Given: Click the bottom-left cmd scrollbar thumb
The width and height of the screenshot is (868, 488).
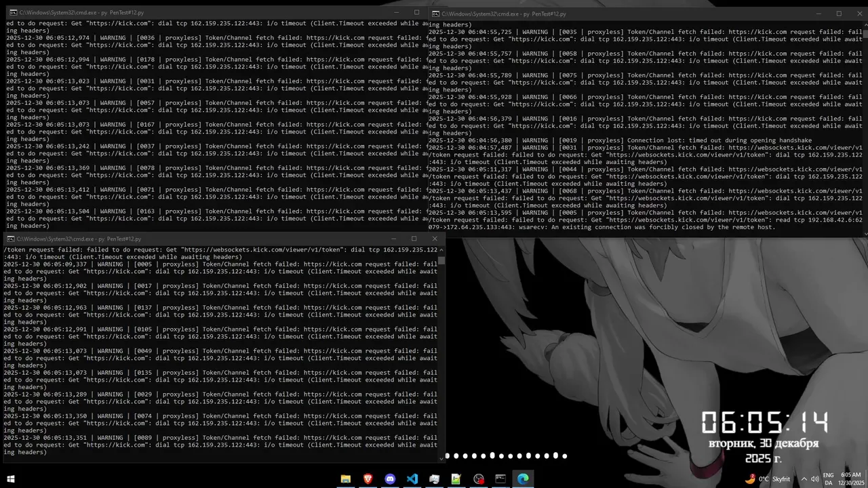Looking at the screenshot, I should pos(441,260).
